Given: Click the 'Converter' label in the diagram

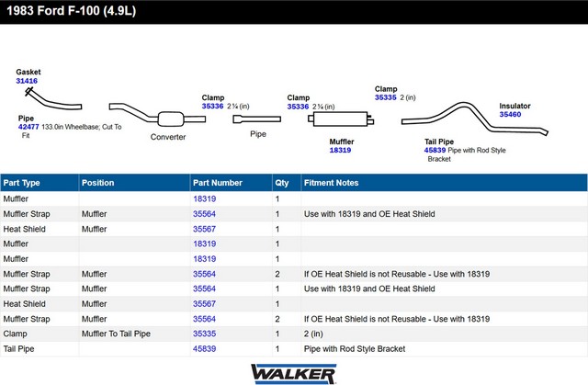Looking at the screenshot, I should click(x=168, y=137).
